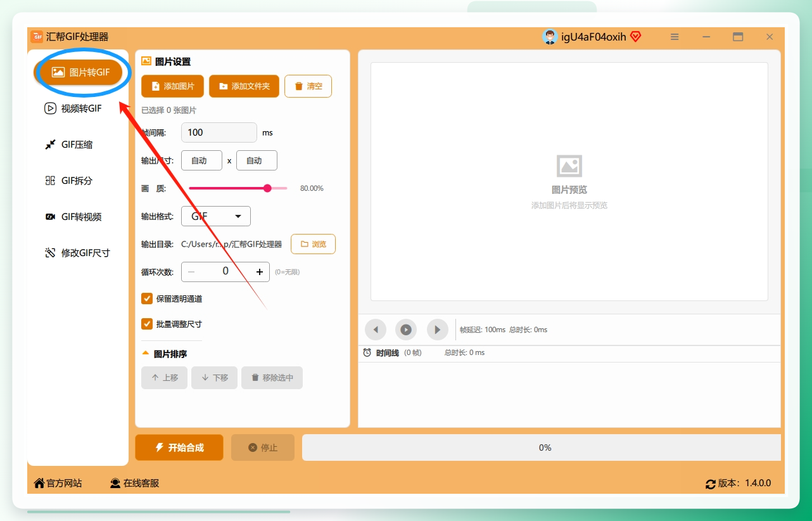Viewport: 812px width, 521px height.
Task: Contact 在线客服 support
Action: click(134, 483)
